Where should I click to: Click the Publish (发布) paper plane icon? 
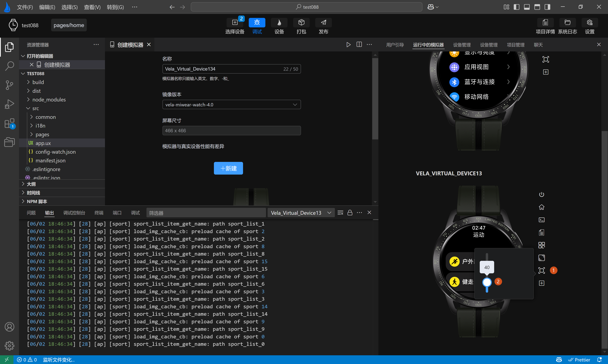point(323,23)
